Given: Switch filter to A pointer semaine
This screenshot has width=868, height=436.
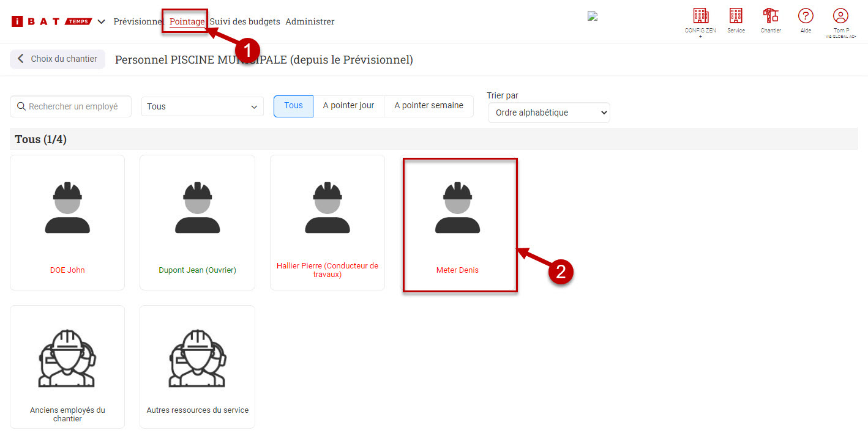Looking at the screenshot, I should (x=428, y=106).
